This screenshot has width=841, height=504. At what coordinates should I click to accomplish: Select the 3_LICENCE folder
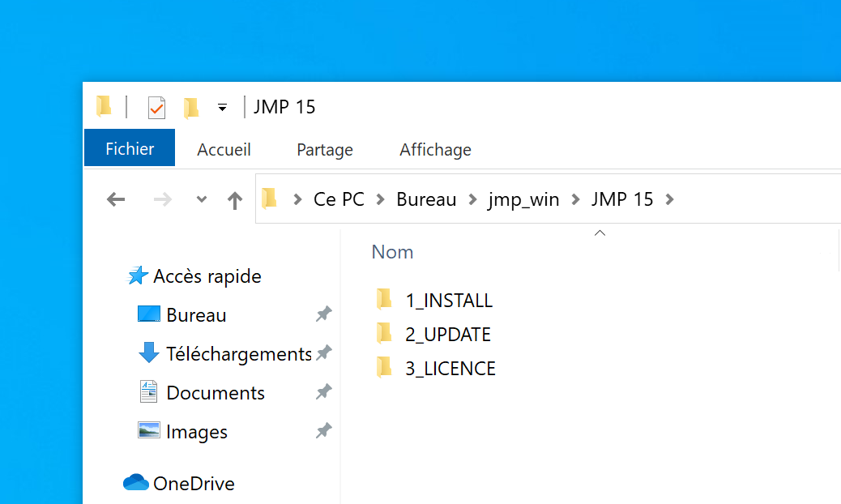click(x=450, y=369)
